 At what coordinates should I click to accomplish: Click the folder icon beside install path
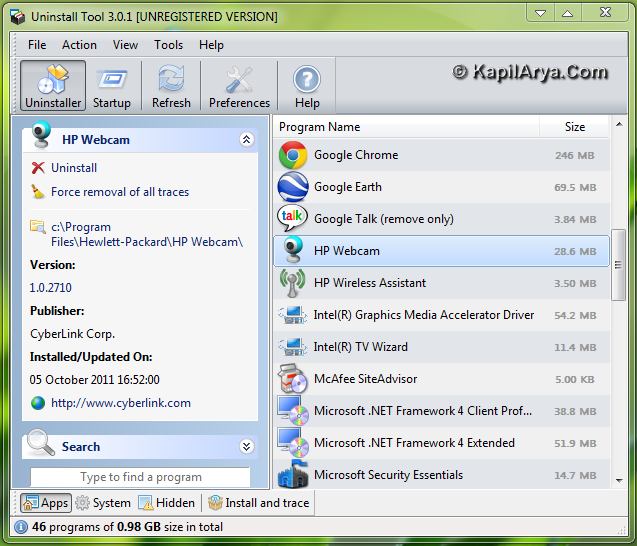[x=38, y=227]
